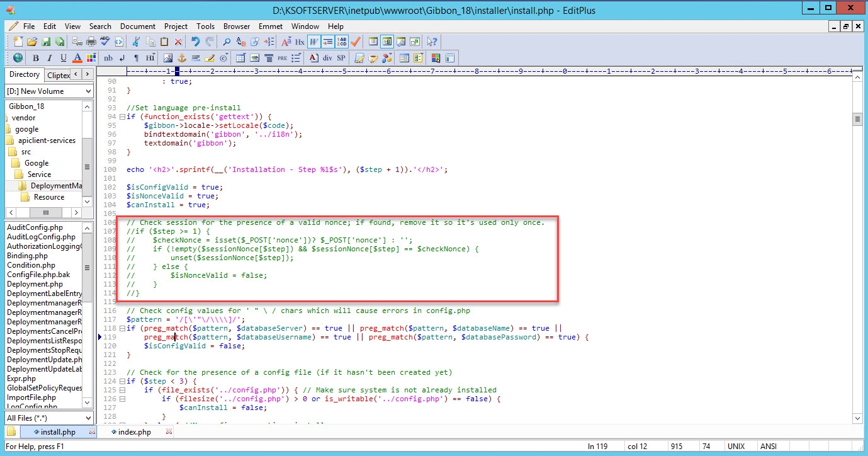The width and height of the screenshot is (868, 456).
Task: Click the Open file folder icon
Action: coord(32,42)
